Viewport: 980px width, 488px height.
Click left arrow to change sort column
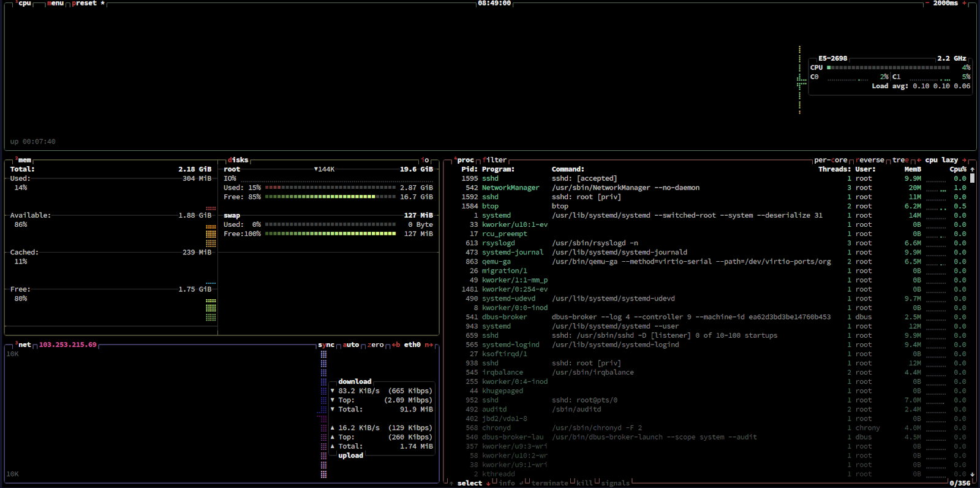(x=919, y=160)
